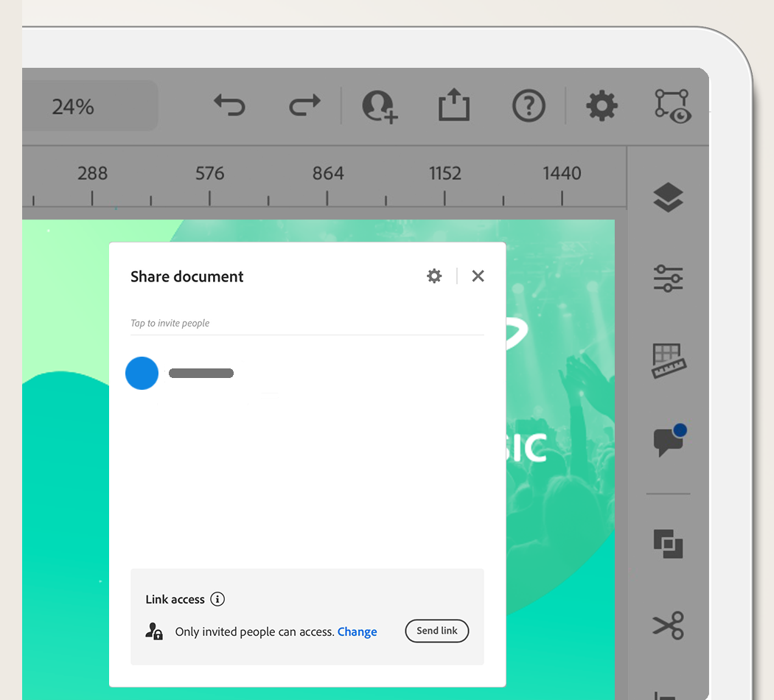Viewport: 774px width, 700px height.
Task: Select the blue collaborator avatar
Action: pos(142,373)
